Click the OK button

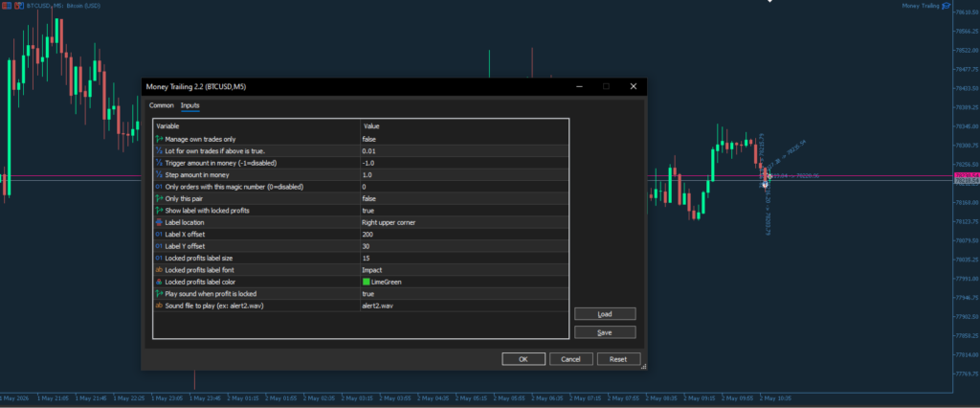[523, 359]
